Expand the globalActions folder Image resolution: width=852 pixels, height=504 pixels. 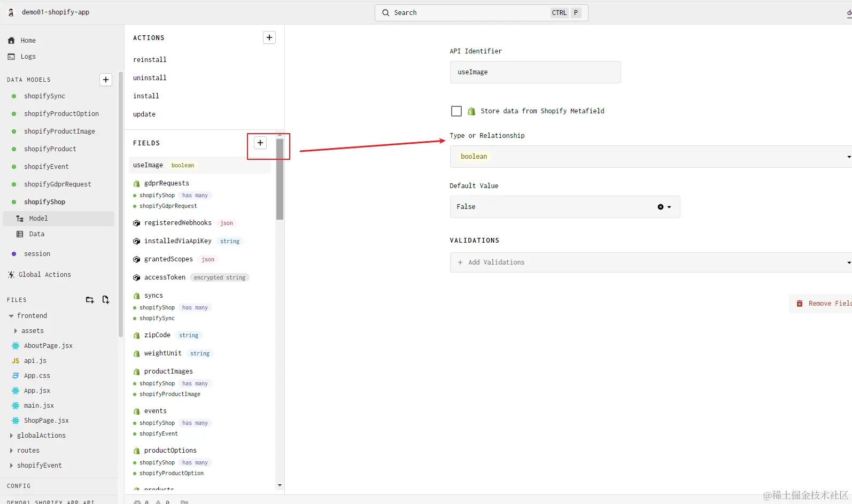(11, 436)
